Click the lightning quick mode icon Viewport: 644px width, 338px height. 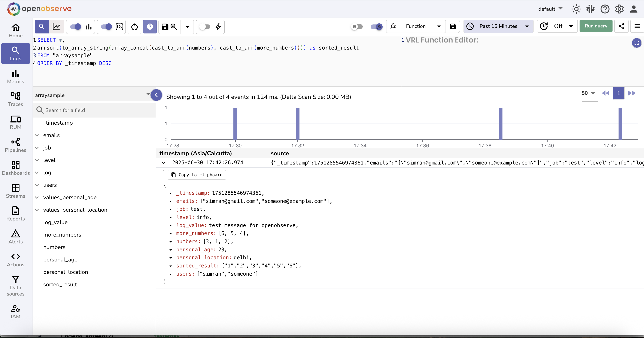pyautogui.click(x=218, y=27)
